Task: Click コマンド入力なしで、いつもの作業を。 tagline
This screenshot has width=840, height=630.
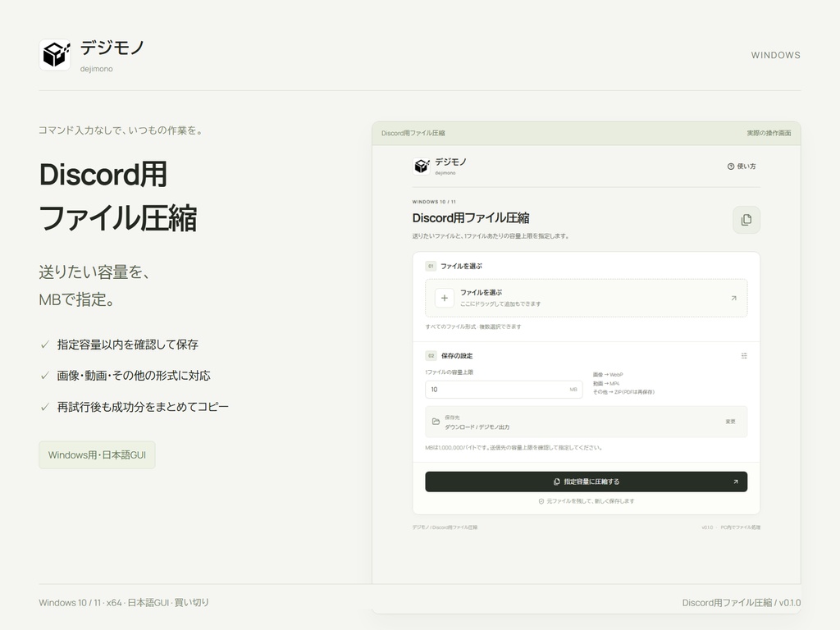Action: coord(123,130)
